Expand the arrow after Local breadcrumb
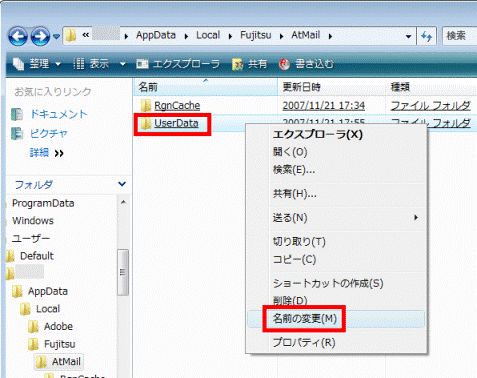Screen dimensions: 477x378 pyautogui.click(x=230, y=36)
